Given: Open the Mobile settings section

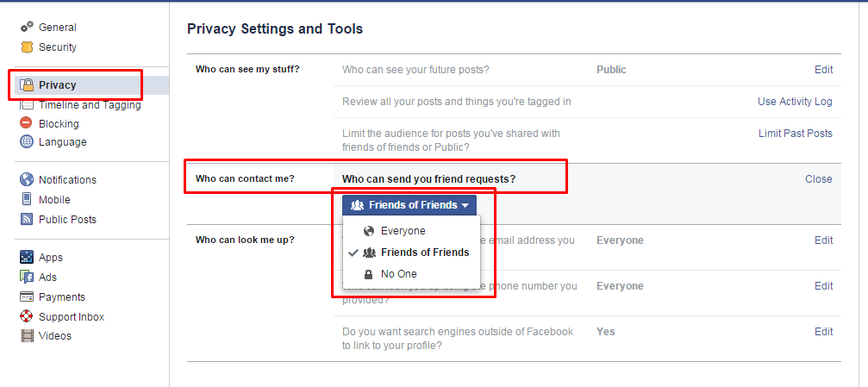Looking at the screenshot, I should coord(54,199).
